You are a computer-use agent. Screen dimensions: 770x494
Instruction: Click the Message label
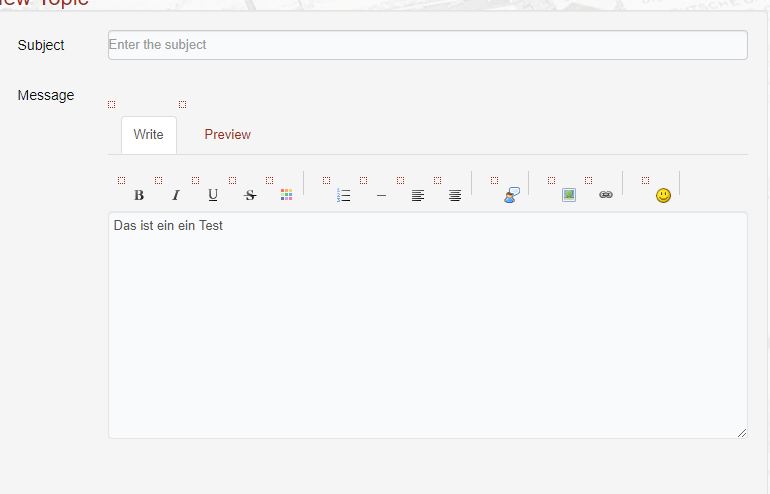click(x=46, y=96)
